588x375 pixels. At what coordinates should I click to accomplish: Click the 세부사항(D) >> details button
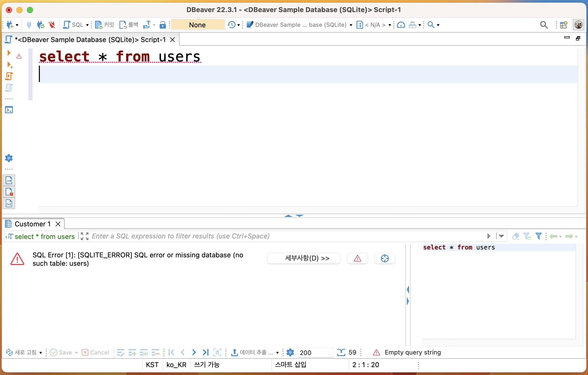pyautogui.click(x=304, y=258)
